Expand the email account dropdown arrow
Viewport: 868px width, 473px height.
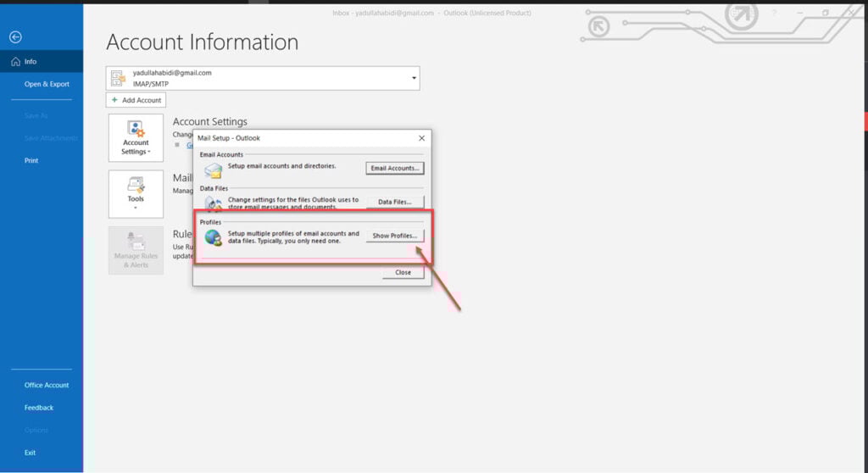click(x=414, y=78)
